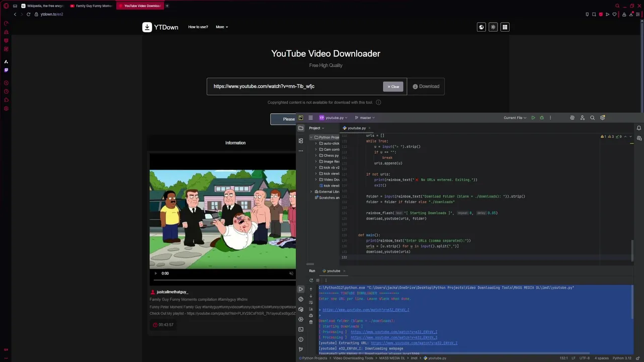Switch to Family Guy Funny Moments tab

coord(91,6)
